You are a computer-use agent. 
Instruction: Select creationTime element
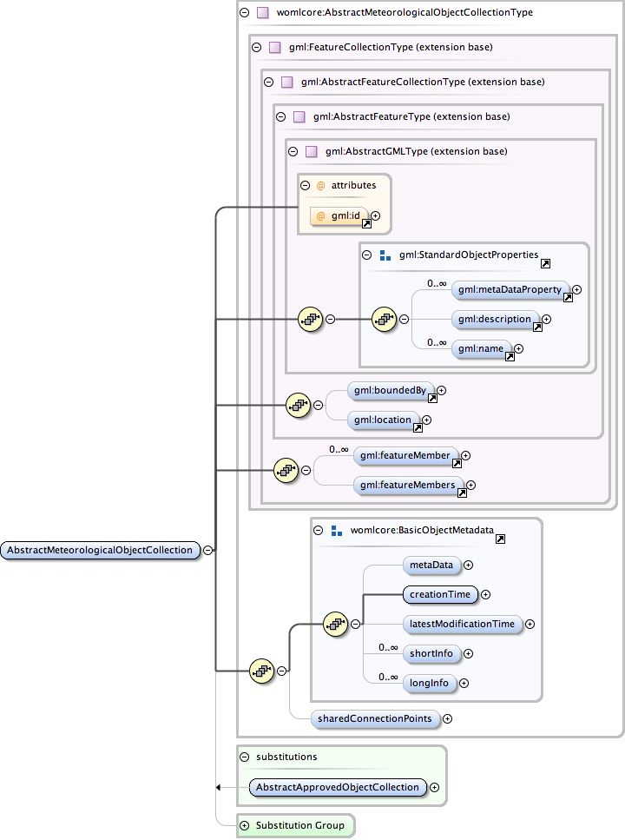440,595
